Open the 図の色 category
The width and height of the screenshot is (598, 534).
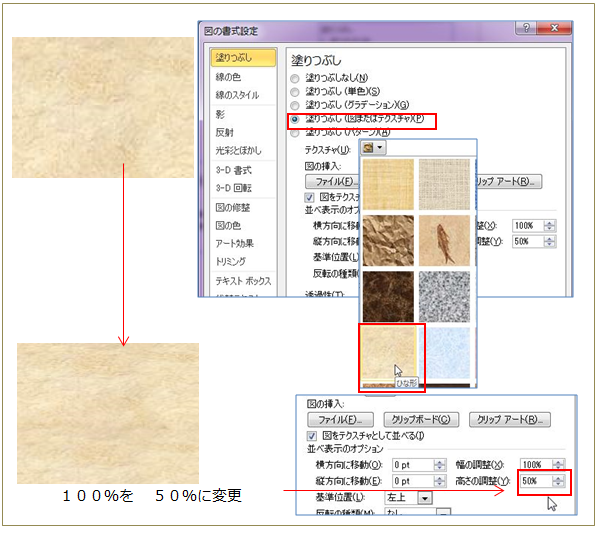228,225
